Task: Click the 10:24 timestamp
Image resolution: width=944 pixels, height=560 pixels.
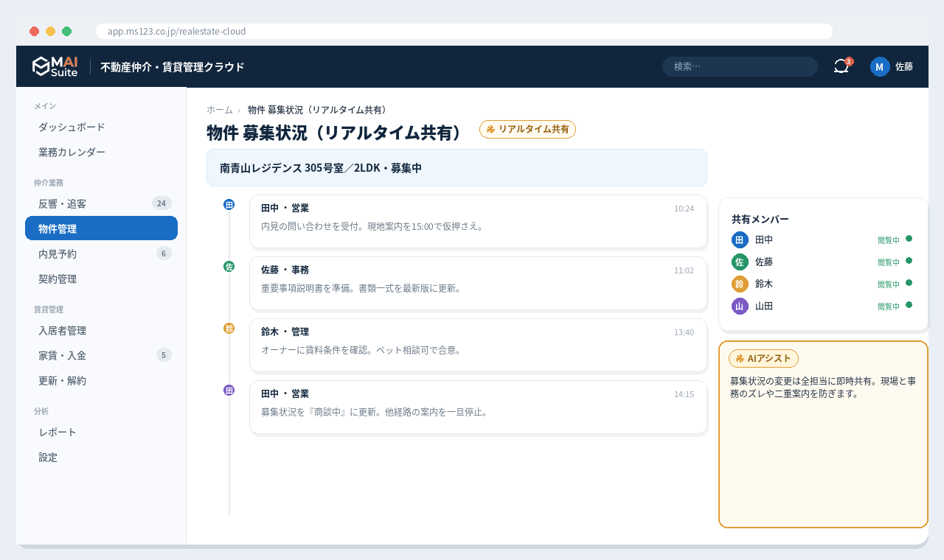Action: click(x=684, y=209)
